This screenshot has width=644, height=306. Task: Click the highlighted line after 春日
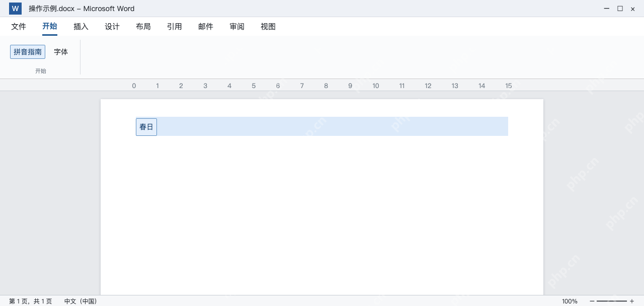(333, 126)
